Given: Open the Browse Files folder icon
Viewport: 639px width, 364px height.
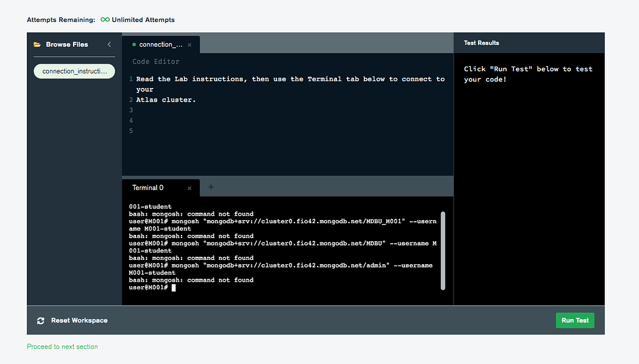Looking at the screenshot, I should [x=37, y=44].
